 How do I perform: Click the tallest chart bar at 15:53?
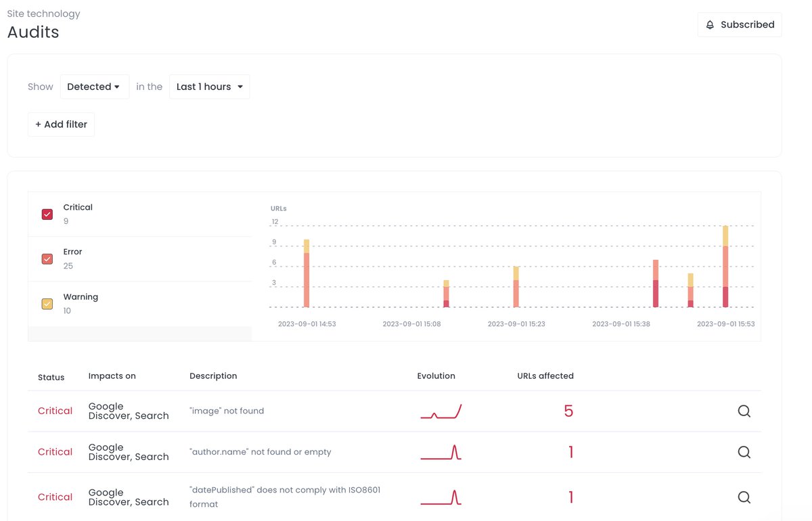coord(725,267)
